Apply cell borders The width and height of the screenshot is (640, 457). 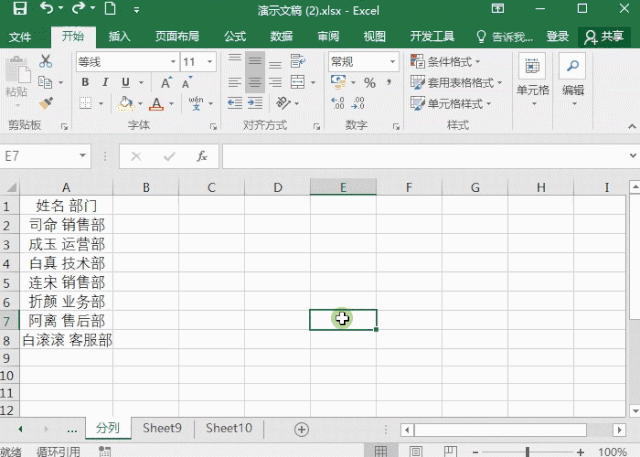pos(85,104)
